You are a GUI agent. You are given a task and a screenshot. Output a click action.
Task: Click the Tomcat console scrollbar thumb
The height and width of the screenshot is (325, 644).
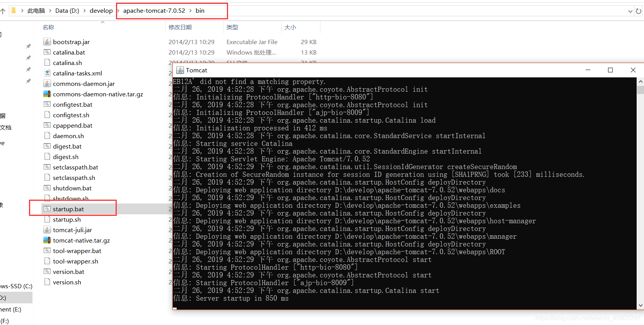[640, 90]
